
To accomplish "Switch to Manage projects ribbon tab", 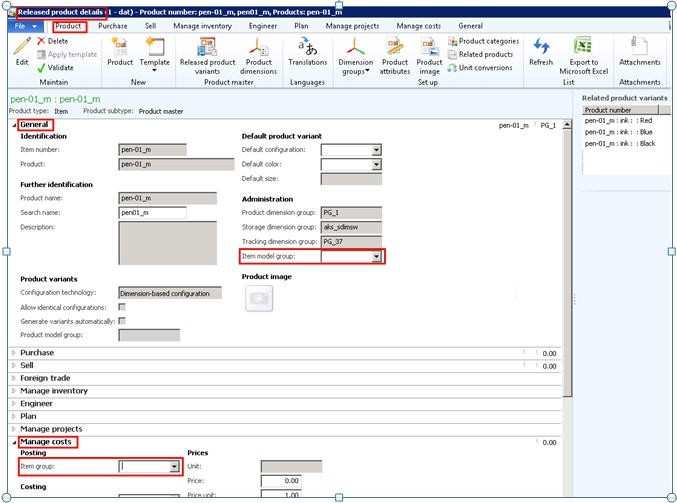I will pyautogui.click(x=352, y=26).
